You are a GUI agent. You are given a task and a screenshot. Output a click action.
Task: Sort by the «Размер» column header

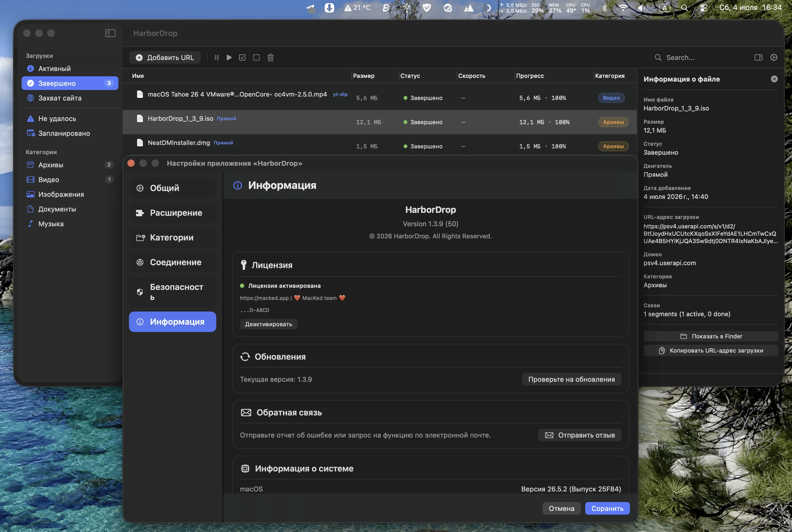coord(364,76)
